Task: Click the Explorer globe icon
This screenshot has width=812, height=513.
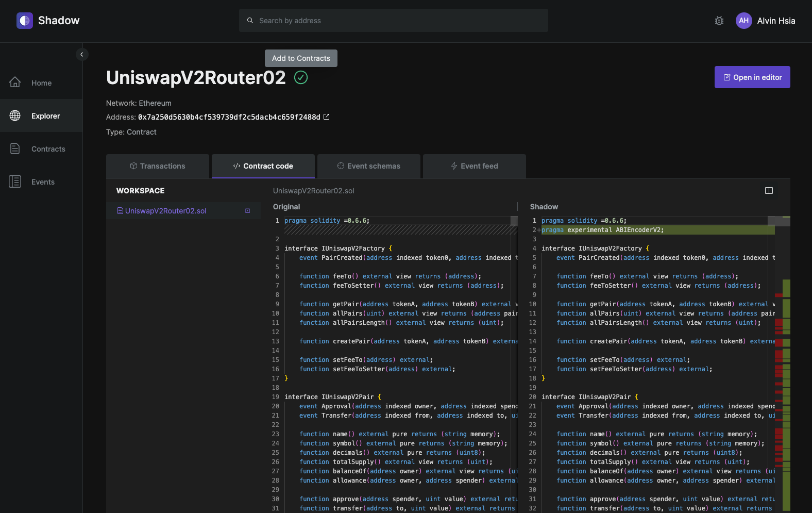Action: tap(15, 115)
